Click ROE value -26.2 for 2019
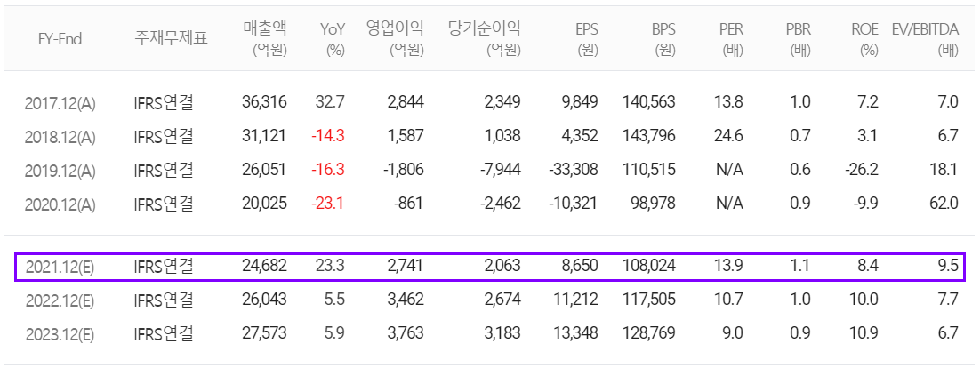The height and width of the screenshot is (368, 980). point(861,169)
